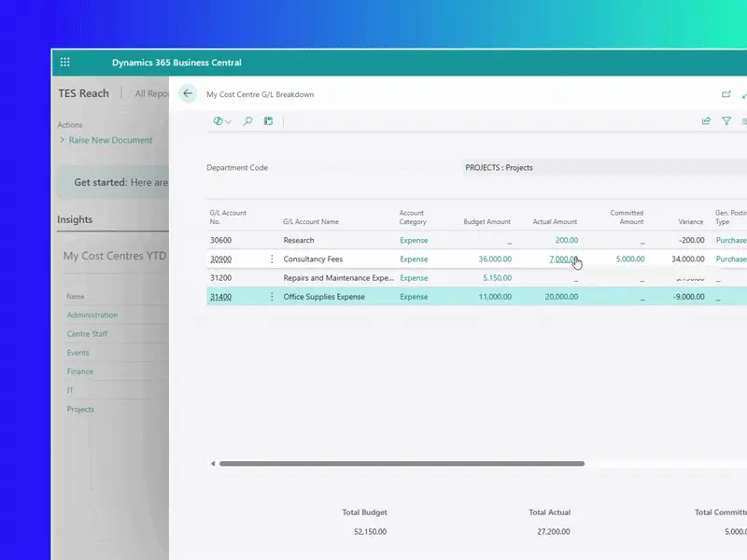Open the All Reports menu item

(151, 93)
